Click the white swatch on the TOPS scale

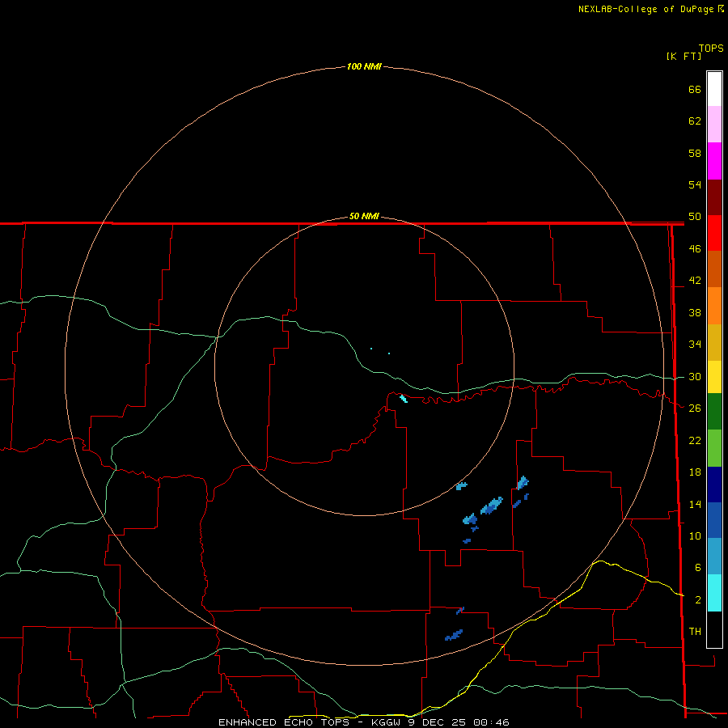[714, 89]
